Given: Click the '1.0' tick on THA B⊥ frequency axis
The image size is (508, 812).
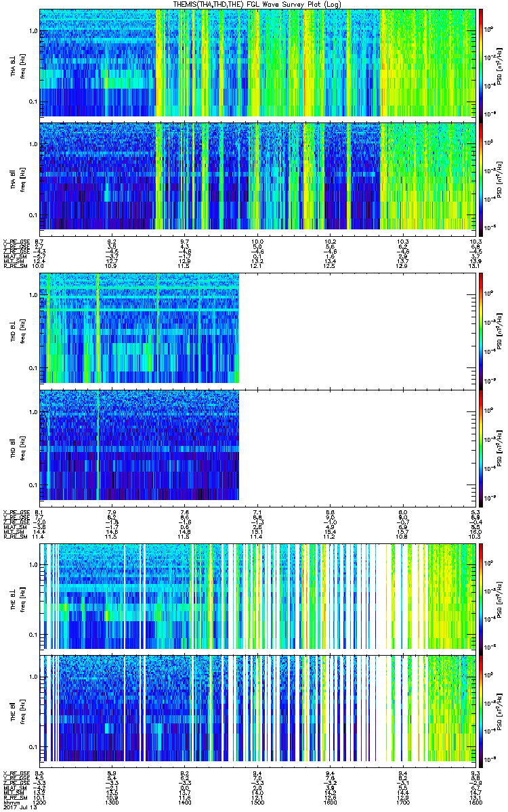Looking at the screenshot, I should tap(33, 31).
